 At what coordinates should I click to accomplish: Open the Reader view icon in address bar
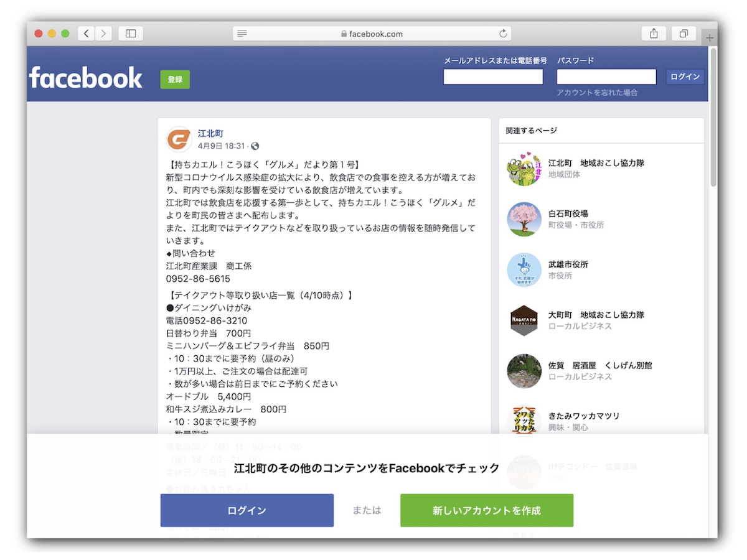click(242, 34)
